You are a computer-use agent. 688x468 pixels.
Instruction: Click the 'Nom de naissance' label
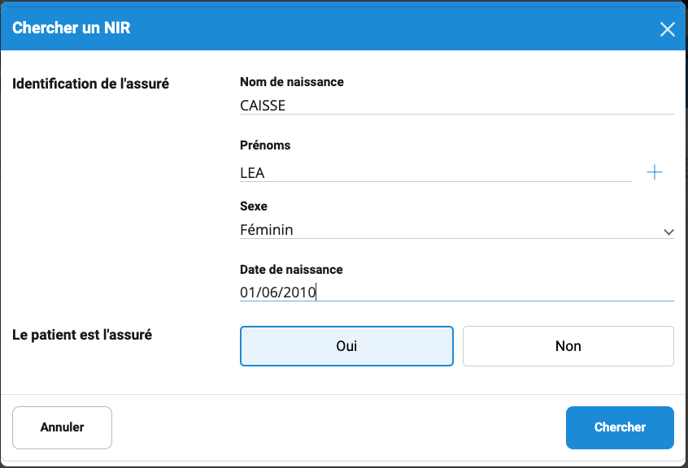292,82
